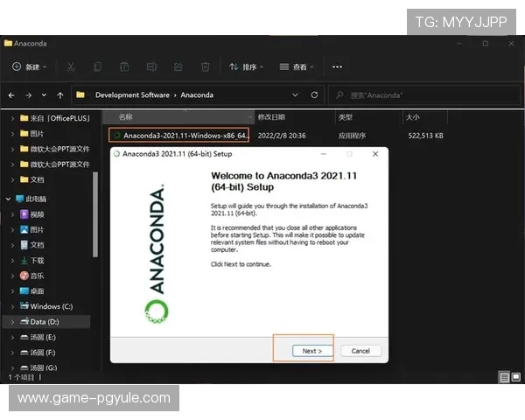Viewport: 525px width, 420px height.
Task: Click the search Anaconda input field
Action: coord(423,95)
